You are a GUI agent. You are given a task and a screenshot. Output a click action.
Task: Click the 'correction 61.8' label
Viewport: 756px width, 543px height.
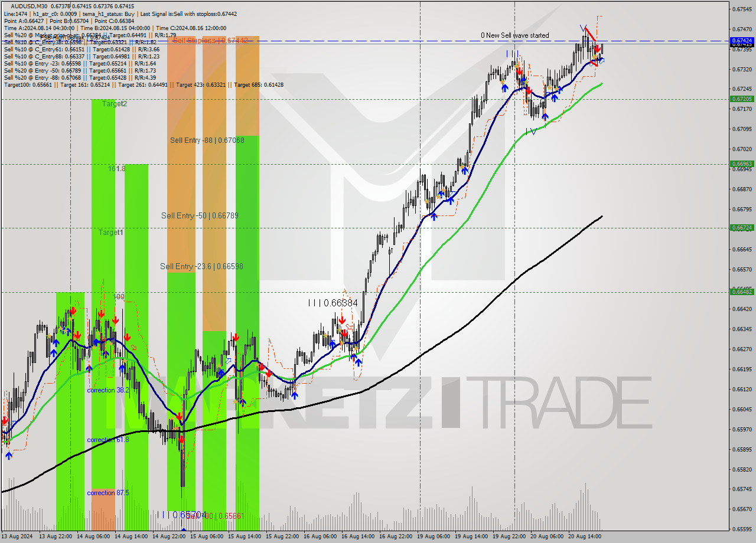(x=108, y=440)
